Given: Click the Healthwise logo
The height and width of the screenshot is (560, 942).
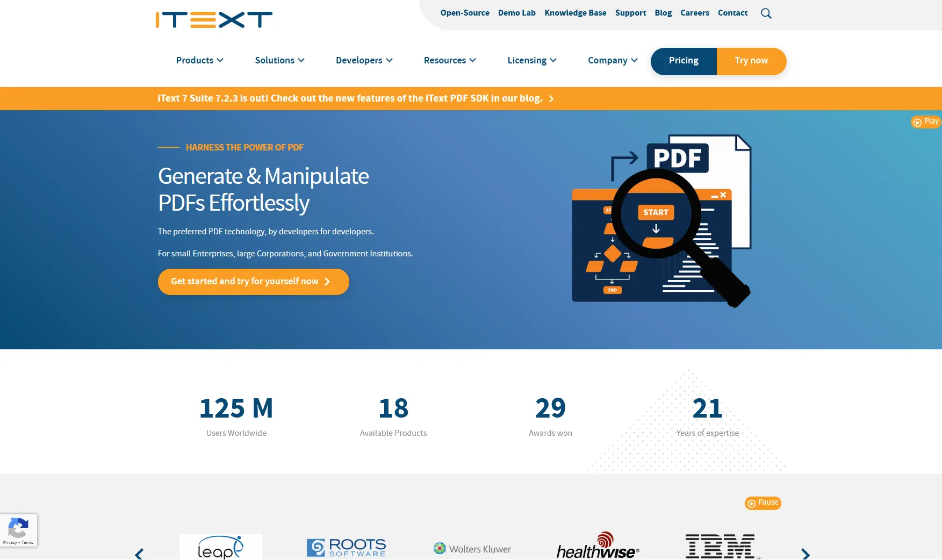Looking at the screenshot, I should click(598, 545).
